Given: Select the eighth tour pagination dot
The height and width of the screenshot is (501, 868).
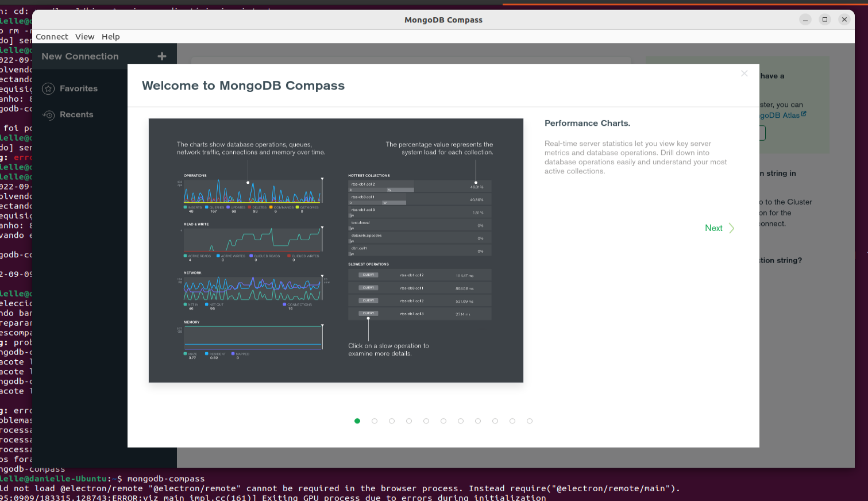Looking at the screenshot, I should (478, 421).
